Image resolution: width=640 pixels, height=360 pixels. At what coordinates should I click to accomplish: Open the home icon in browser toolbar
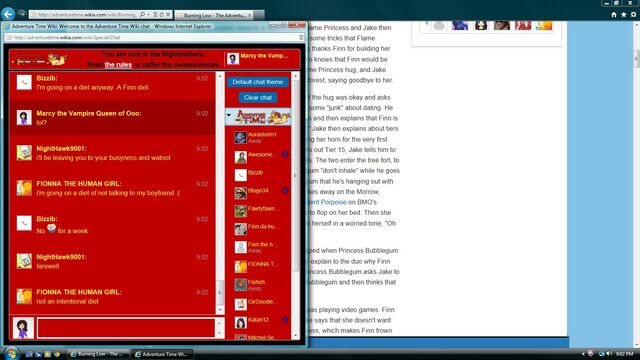coord(614,14)
